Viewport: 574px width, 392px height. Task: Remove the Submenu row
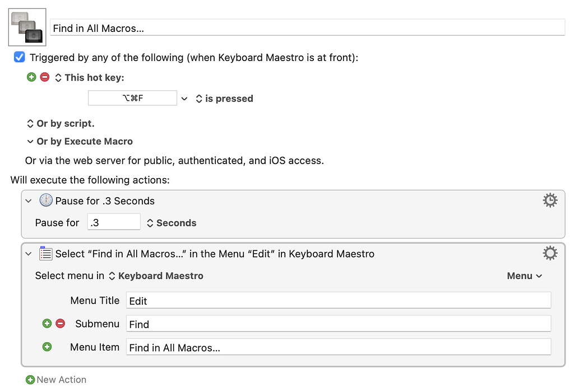61,324
